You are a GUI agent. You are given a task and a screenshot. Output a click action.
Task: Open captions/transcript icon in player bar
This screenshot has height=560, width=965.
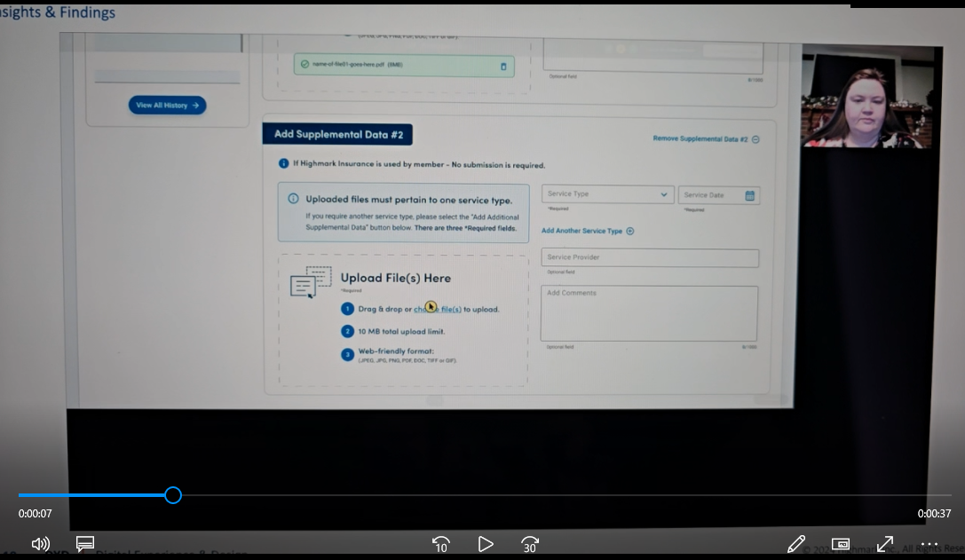85,543
